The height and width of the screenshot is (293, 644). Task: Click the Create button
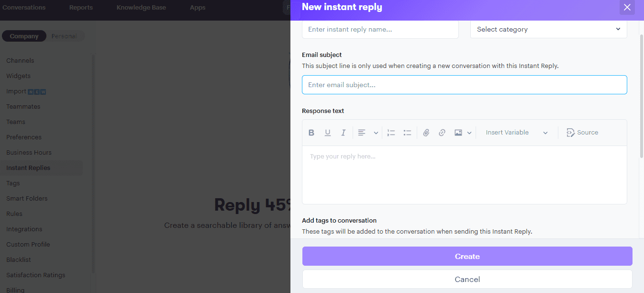tap(467, 256)
